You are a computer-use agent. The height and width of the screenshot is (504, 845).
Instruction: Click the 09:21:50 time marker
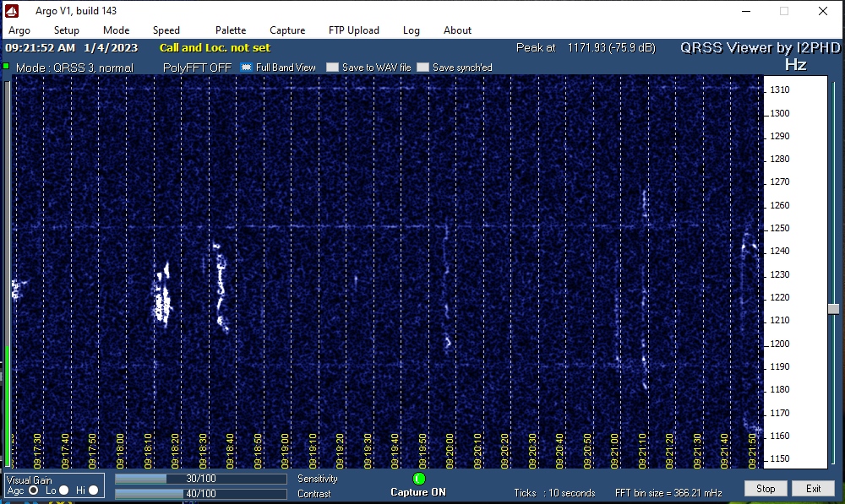tap(752, 451)
